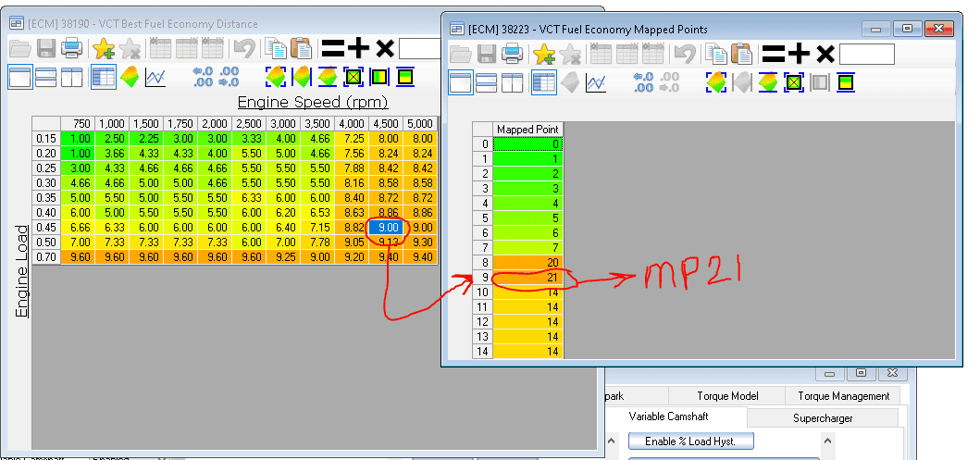The width and height of the screenshot is (980, 460).
Task: Select the cell containing 7.78
Action: (x=317, y=242)
